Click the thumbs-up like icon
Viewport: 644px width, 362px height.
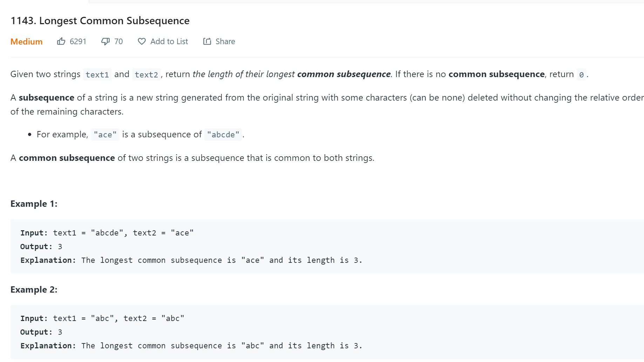click(x=61, y=41)
